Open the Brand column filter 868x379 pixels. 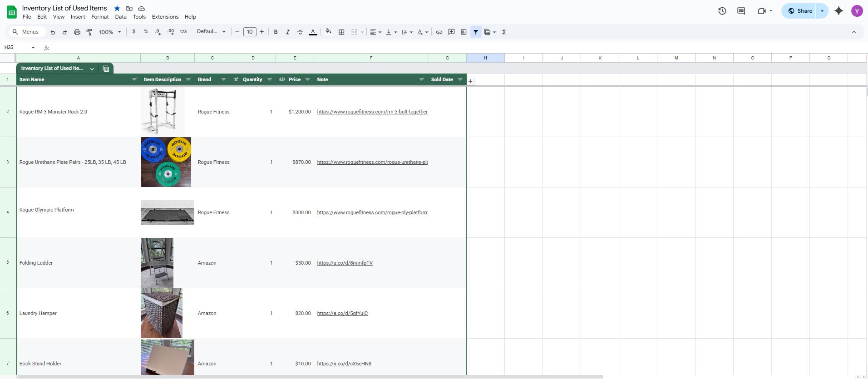pyautogui.click(x=223, y=79)
